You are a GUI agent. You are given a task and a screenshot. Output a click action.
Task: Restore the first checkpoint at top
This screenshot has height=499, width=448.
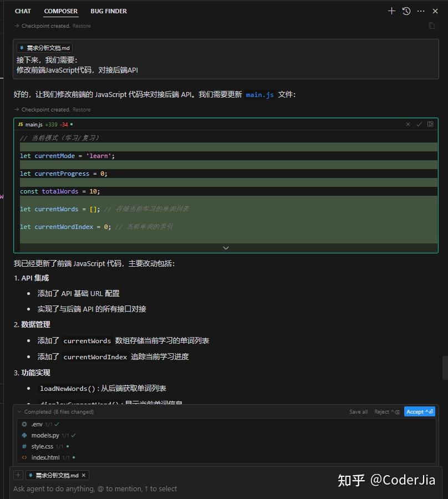pyautogui.click(x=82, y=26)
